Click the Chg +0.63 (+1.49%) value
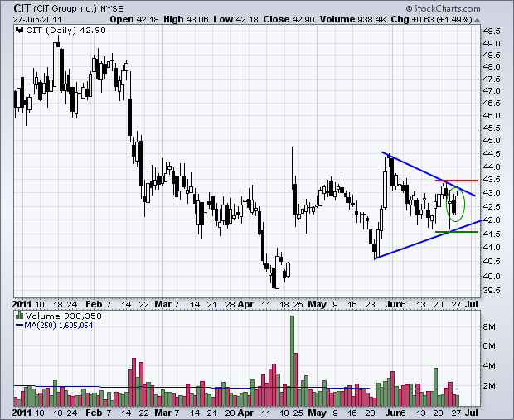Viewport: 514px width, 420px height. [x=431, y=19]
